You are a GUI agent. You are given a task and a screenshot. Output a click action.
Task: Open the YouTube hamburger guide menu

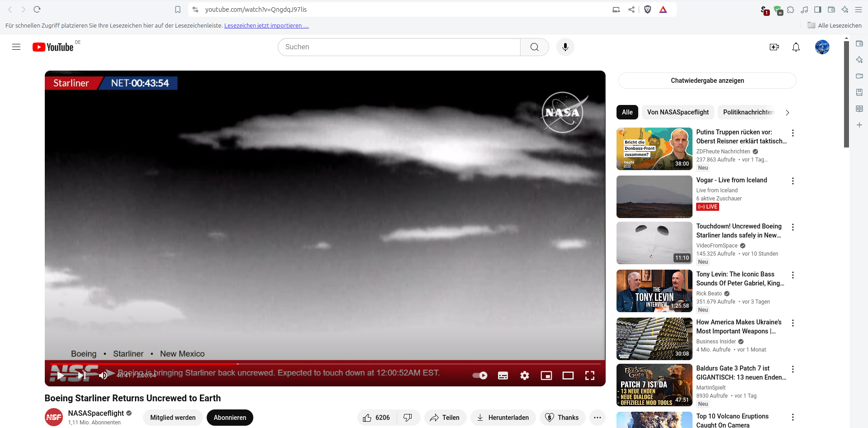tap(16, 47)
